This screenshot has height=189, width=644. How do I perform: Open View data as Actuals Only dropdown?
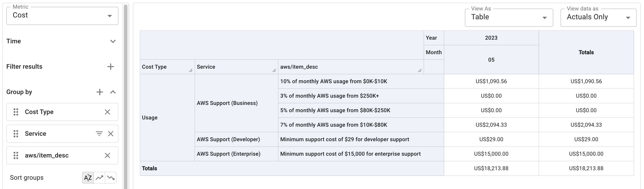pyautogui.click(x=598, y=17)
